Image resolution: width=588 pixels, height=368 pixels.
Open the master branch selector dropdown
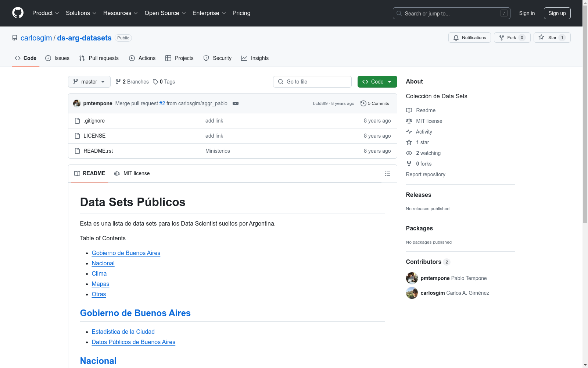pos(89,82)
